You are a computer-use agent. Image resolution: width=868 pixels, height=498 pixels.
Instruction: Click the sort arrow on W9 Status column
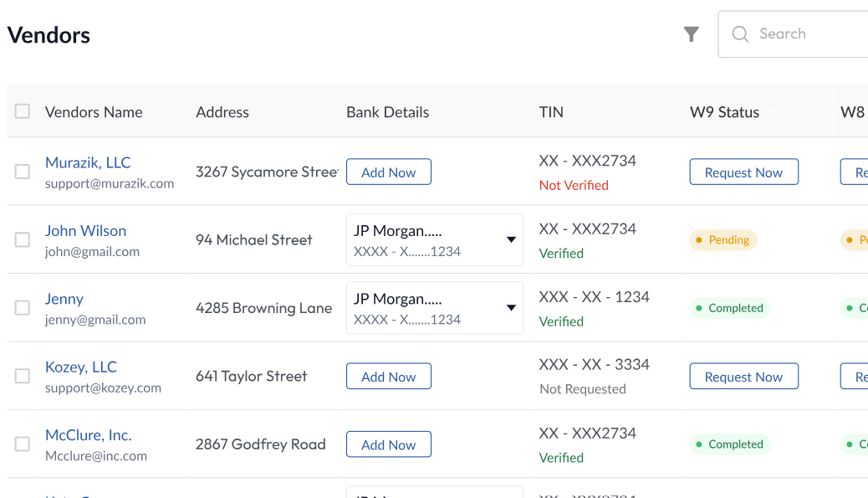[x=772, y=110]
